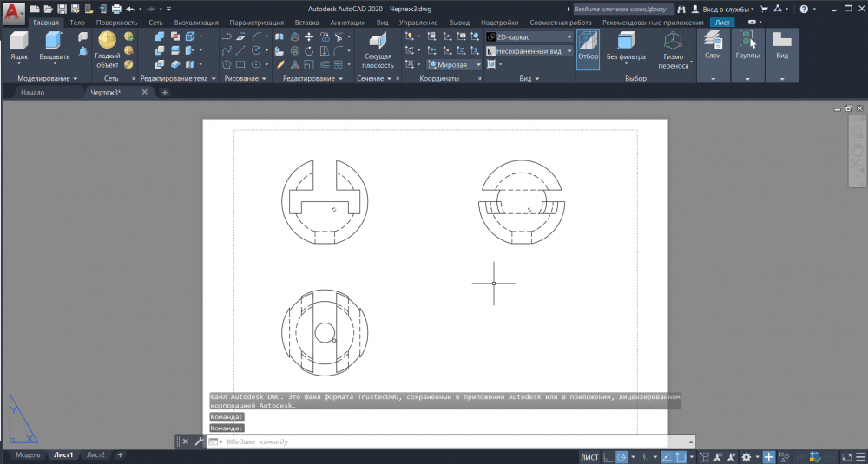Switch to the Визуализация ribbon tab
This screenshot has width=868, height=464.
click(196, 23)
